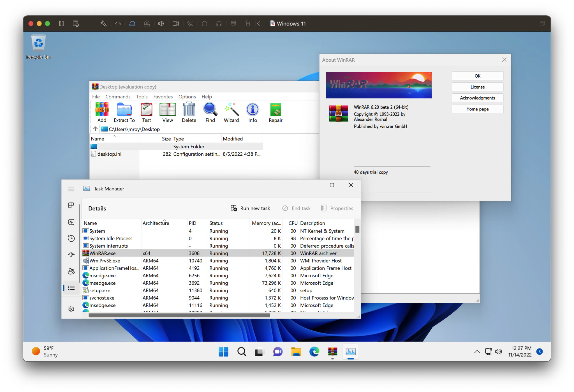Open the Wizard wand icon
Screen dimensions: 574x392
[231, 112]
